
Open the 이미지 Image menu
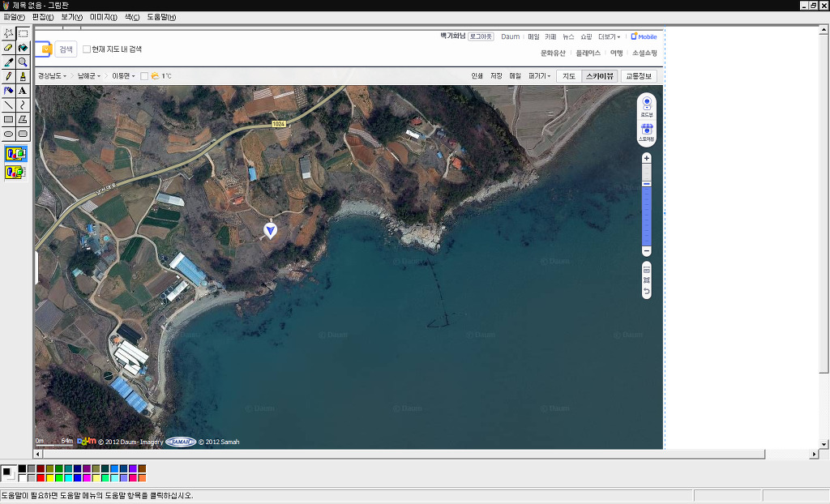coord(103,17)
